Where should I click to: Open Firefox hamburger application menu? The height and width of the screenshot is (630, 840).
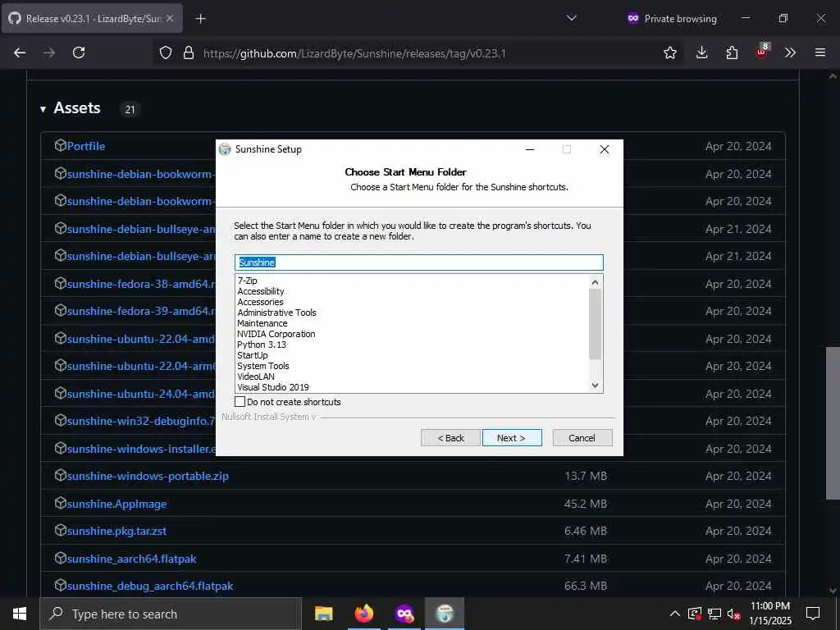point(820,52)
